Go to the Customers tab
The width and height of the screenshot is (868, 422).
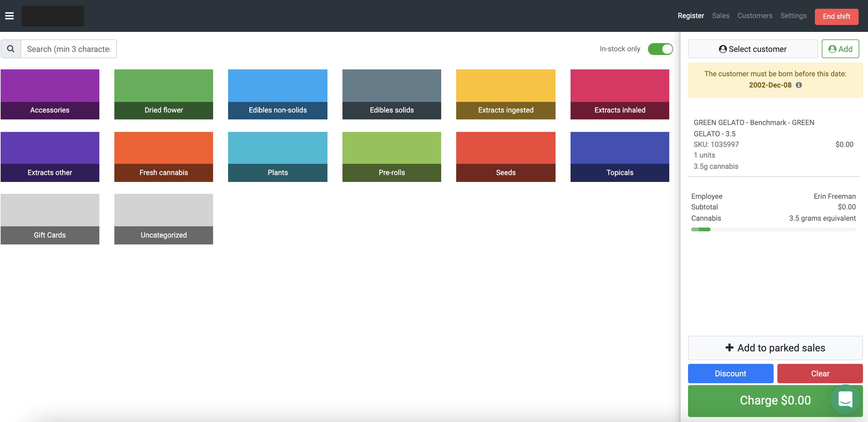[755, 16]
